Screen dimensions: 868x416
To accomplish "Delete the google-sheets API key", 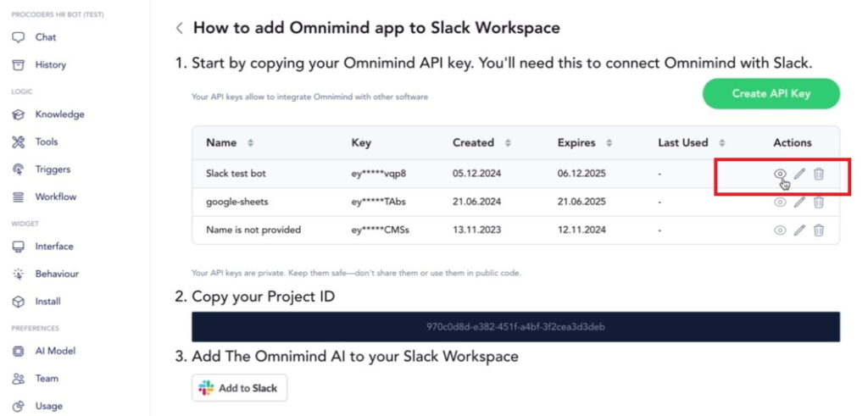I will [x=818, y=202].
